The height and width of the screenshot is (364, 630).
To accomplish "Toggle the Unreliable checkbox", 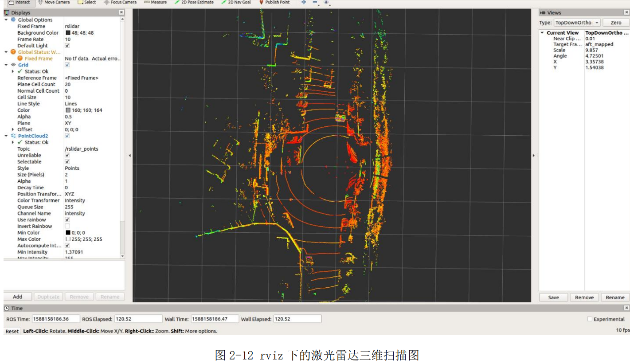I will 67,155.
